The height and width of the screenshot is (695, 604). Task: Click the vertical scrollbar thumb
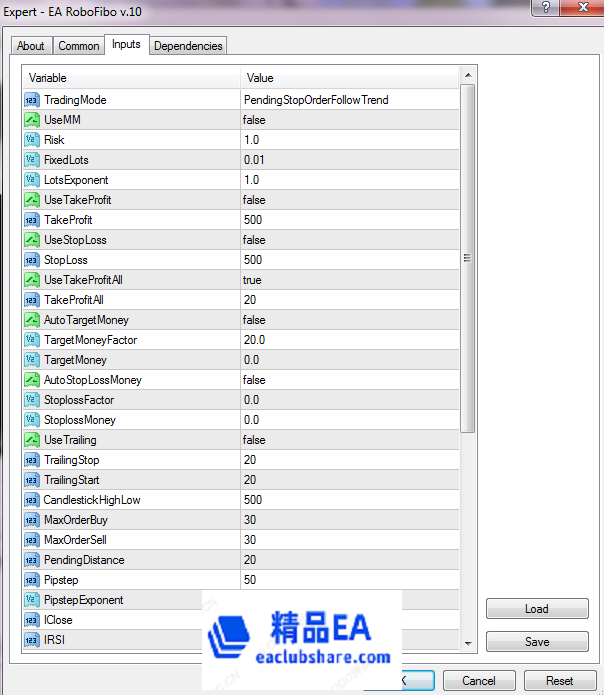pyautogui.click(x=468, y=258)
